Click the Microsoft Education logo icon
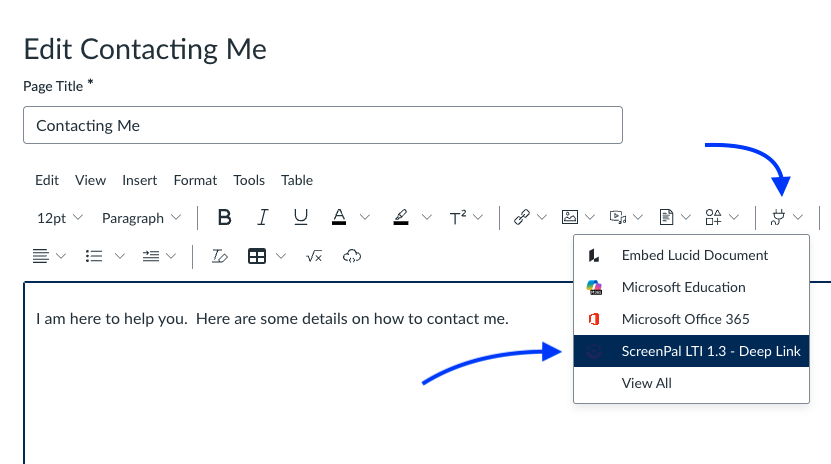This screenshot has width=831, height=464. point(594,288)
